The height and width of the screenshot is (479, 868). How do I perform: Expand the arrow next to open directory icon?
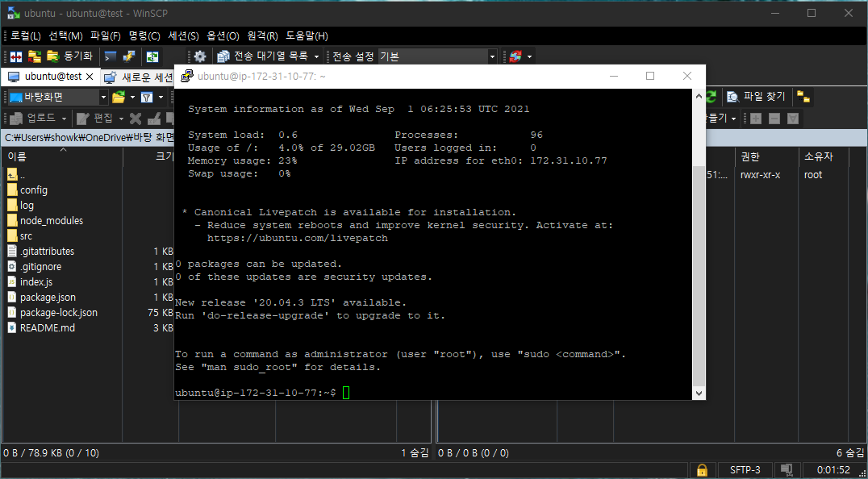pyautogui.click(x=132, y=98)
